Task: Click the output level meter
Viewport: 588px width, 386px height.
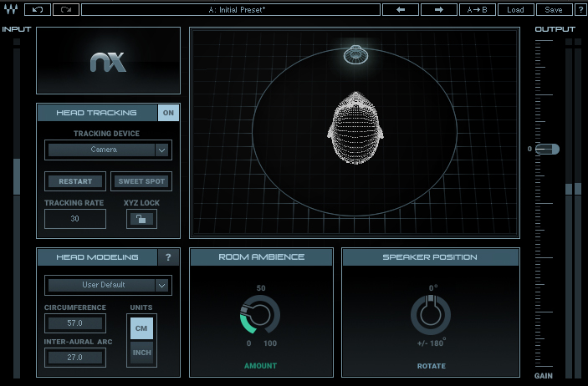Action: pyautogui.click(x=574, y=208)
